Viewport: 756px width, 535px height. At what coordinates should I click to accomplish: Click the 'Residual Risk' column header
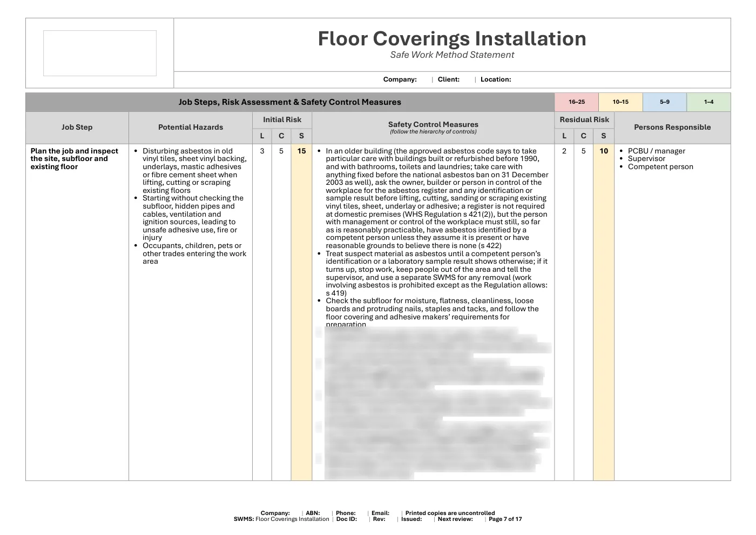(x=584, y=120)
